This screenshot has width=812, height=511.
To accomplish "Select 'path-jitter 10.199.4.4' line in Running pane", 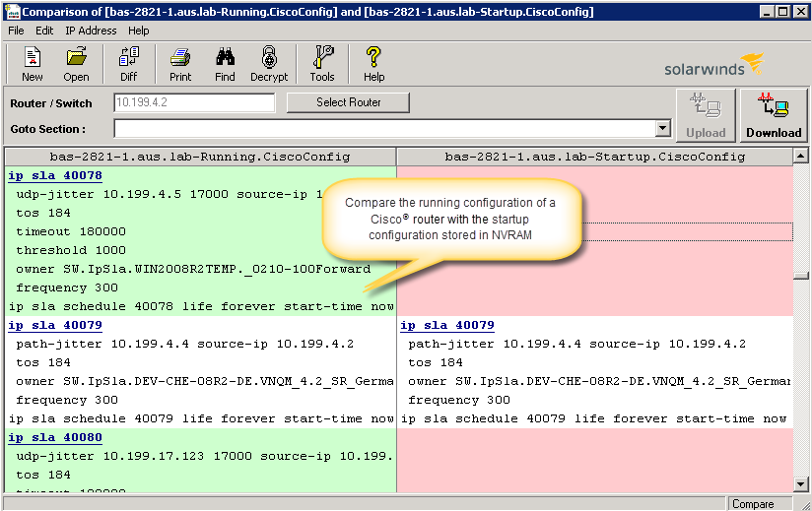I will tap(185, 344).
